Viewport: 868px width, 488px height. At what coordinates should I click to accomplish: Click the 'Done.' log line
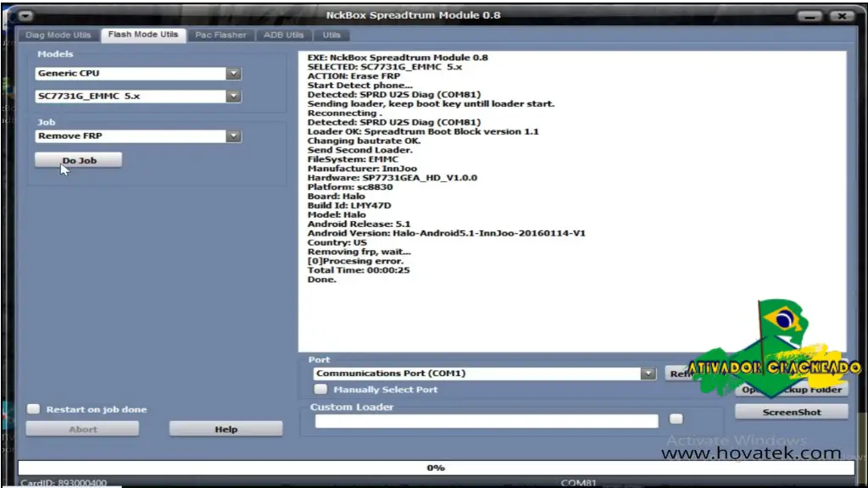point(321,280)
